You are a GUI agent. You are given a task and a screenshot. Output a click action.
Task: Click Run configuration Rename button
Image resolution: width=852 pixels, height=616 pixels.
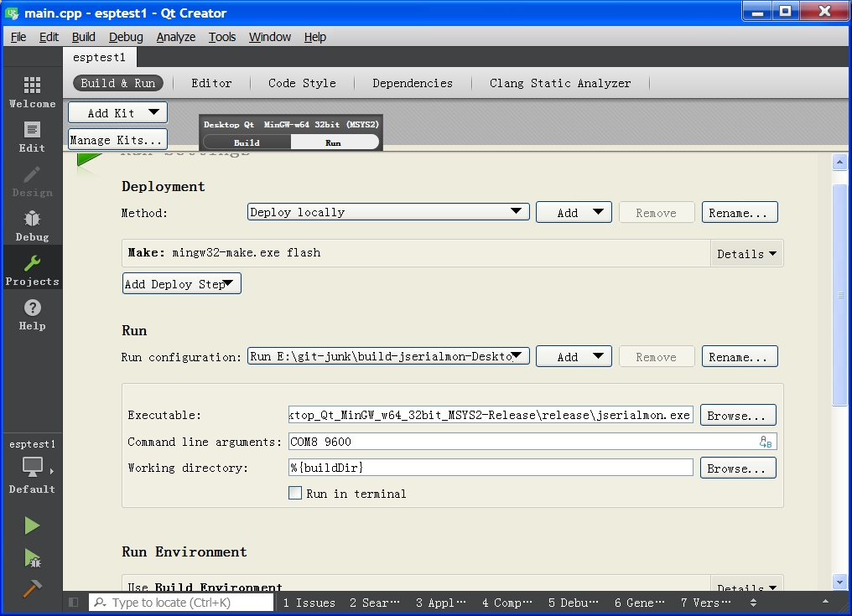tap(740, 357)
